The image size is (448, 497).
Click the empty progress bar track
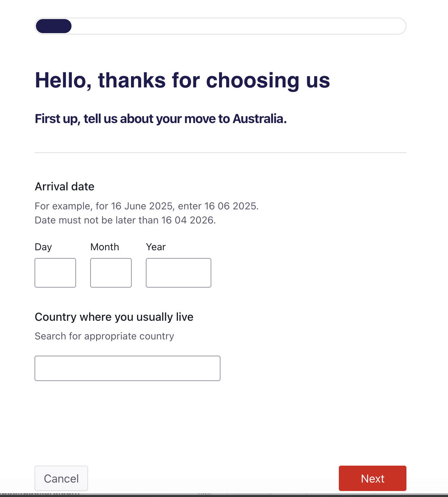click(x=238, y=26)
